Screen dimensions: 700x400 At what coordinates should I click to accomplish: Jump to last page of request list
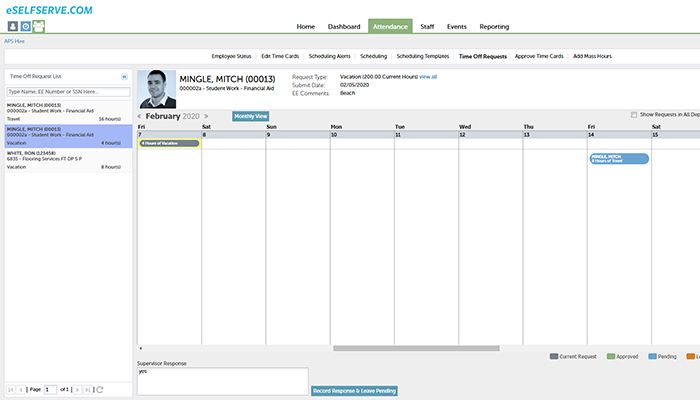click(x=87, y=388)
